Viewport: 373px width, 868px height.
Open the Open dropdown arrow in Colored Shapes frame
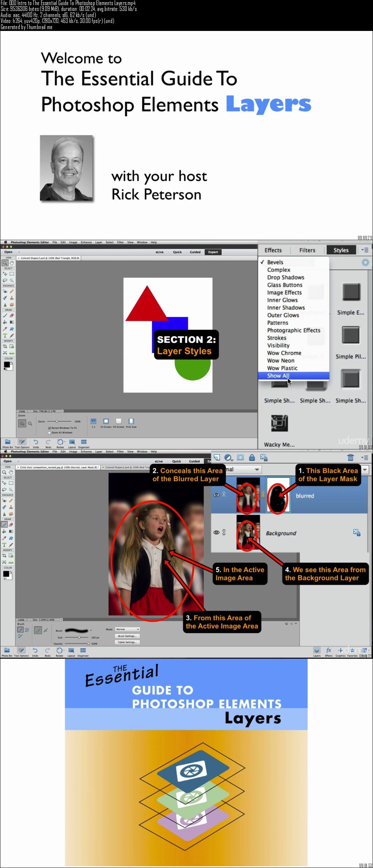[x=19, y=252]
